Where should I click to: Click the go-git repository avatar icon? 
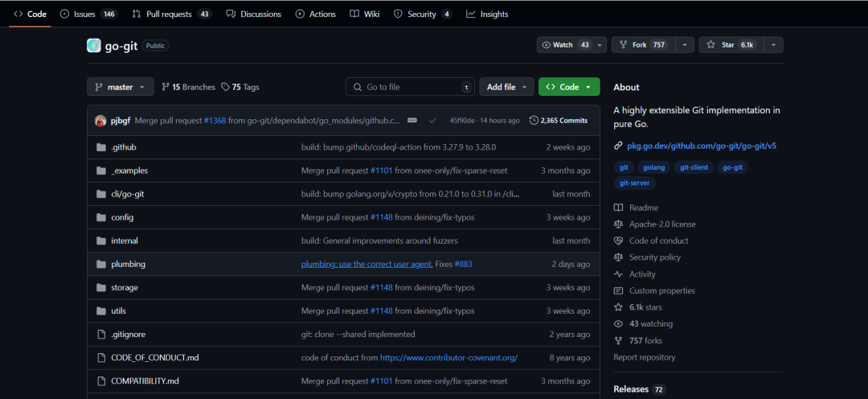click(93, 45)
